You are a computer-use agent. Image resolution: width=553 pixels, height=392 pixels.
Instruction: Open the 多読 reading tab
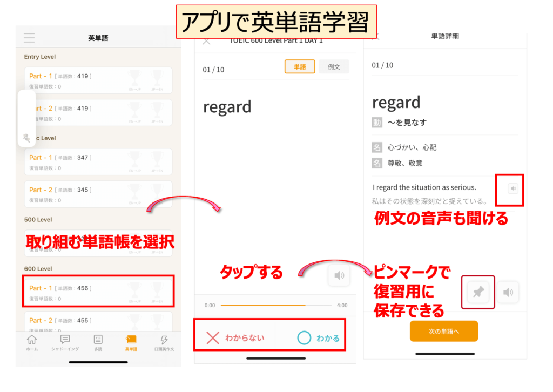click(x=98, y=343)
